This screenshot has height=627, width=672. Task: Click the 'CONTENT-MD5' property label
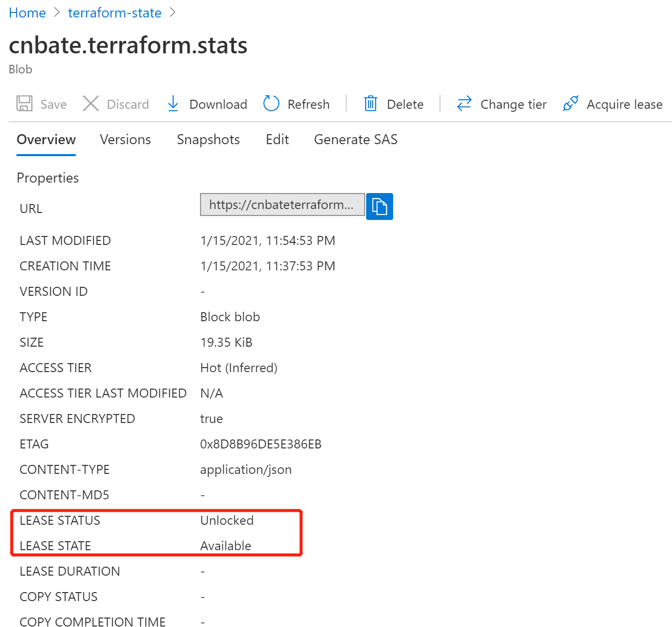[x=64, y=495]
